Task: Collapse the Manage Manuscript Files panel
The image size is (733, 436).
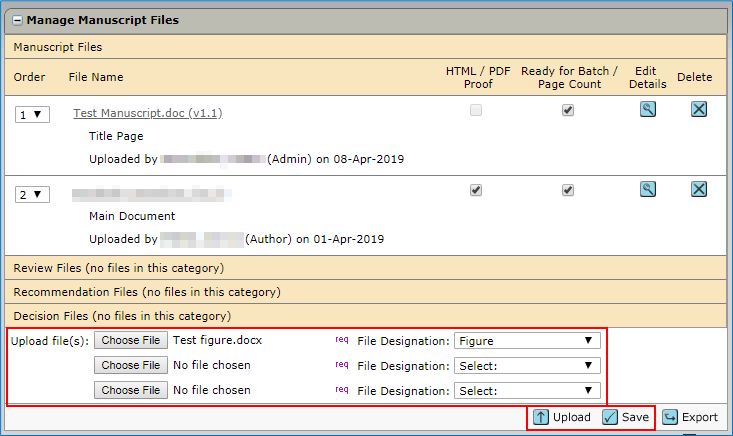Action: tap(17, 20)
